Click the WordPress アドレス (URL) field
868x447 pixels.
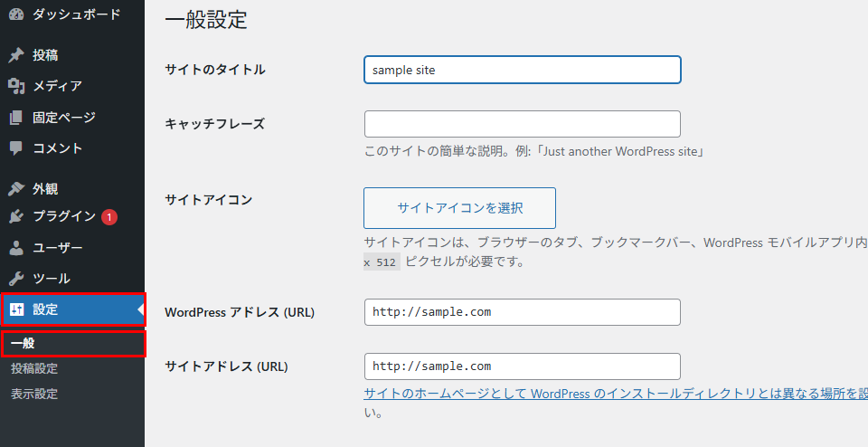[x=522, y=312]
